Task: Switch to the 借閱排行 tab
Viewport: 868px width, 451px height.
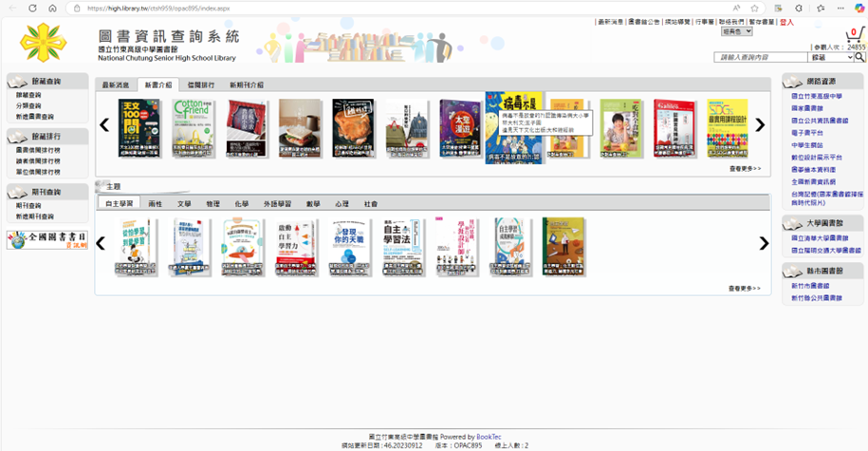Action: (x=200, y=85)
